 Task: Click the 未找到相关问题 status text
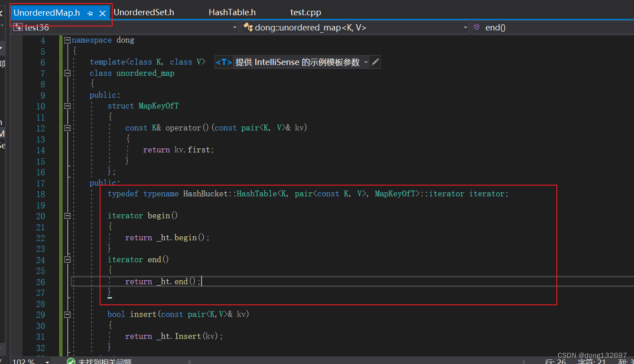pyautogui.click(x=105, y=361)
